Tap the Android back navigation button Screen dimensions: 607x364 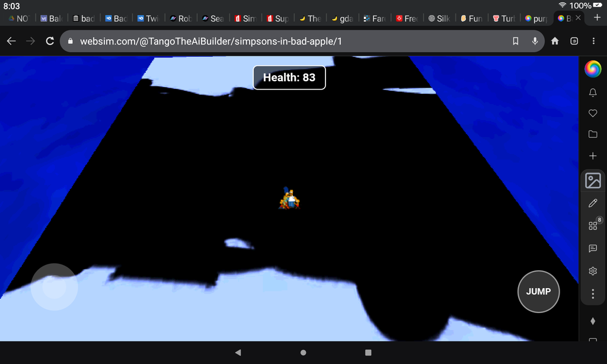click(x=238, y=352)
